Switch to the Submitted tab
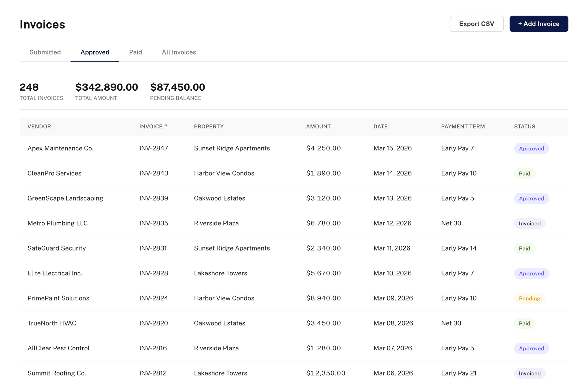The width and height of the screenshot is (588, 392). 45,52
